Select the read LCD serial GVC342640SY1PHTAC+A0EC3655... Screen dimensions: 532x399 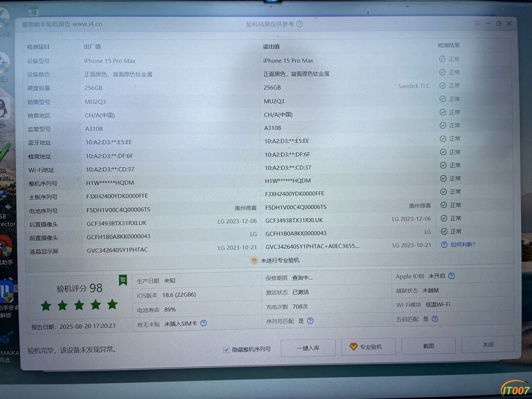(x=312, y=246)
